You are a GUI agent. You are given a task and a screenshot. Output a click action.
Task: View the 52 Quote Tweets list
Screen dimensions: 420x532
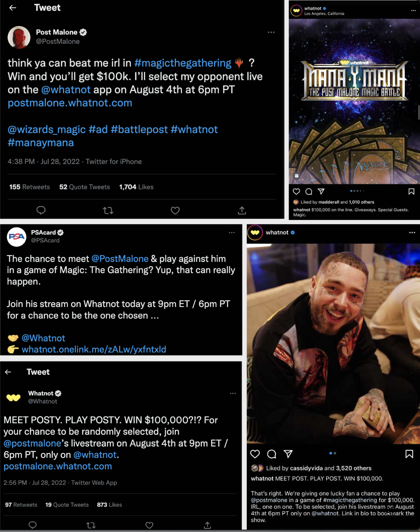(x=85, y=187)
